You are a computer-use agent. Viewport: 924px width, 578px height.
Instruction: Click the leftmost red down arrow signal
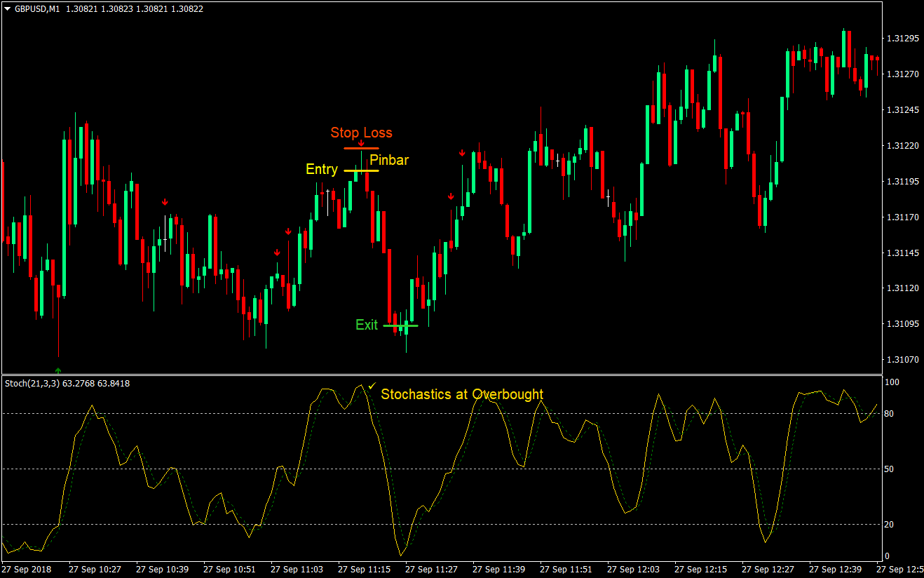click(165, 202)
